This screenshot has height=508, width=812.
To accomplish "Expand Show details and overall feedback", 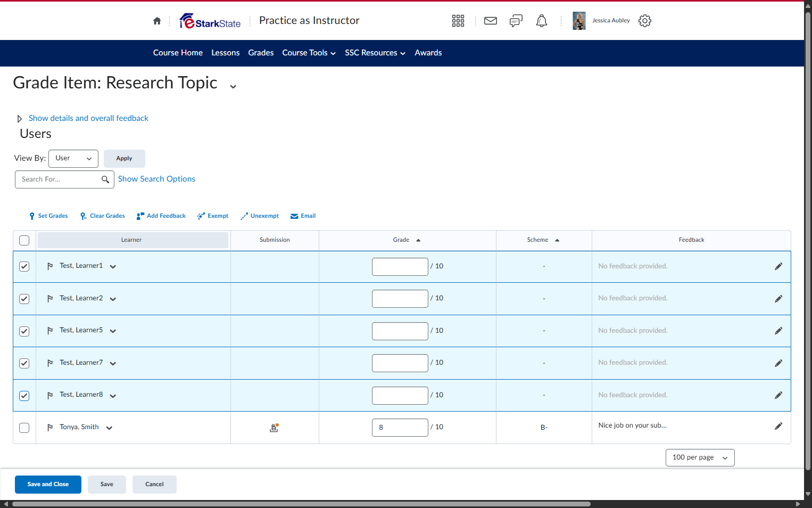I will pos(88,118).
